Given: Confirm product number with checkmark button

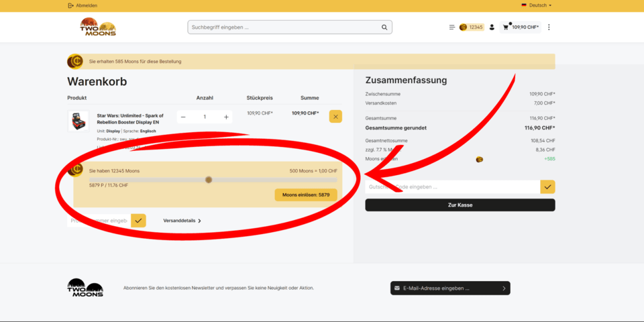Looking at the screenshot, I should tap(138, 220).
